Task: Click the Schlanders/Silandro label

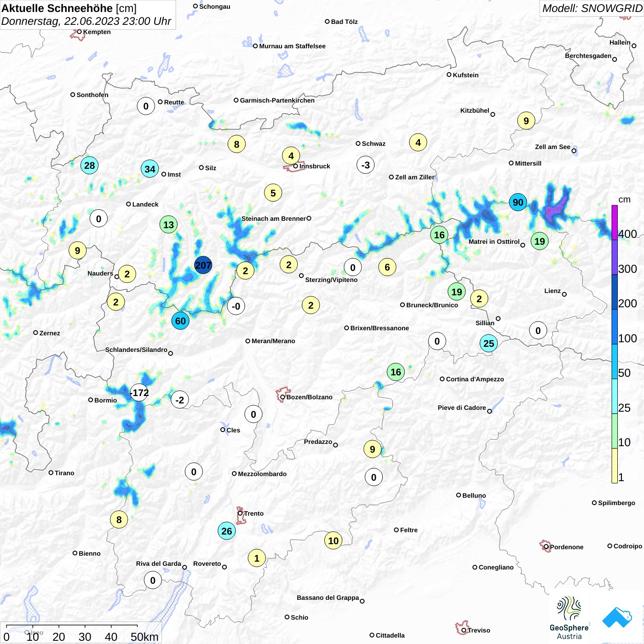Action: tap(136, 350)
